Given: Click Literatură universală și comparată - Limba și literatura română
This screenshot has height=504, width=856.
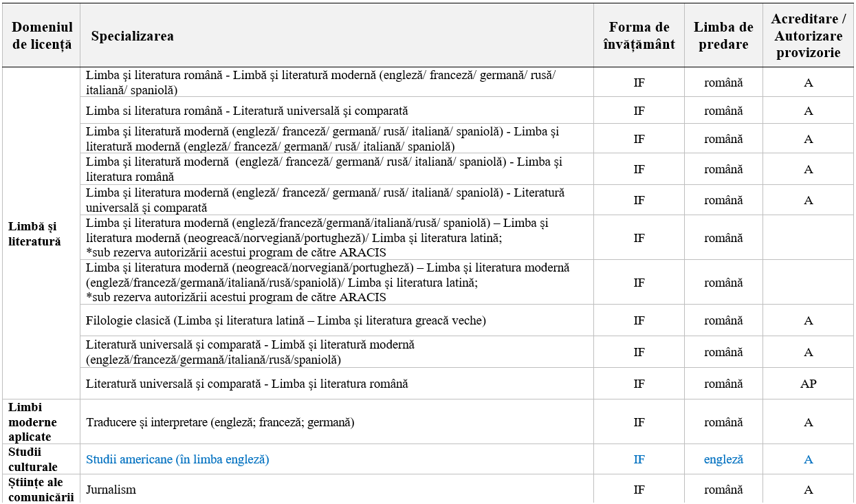Looking at the screenshot, I should (247, 384).
